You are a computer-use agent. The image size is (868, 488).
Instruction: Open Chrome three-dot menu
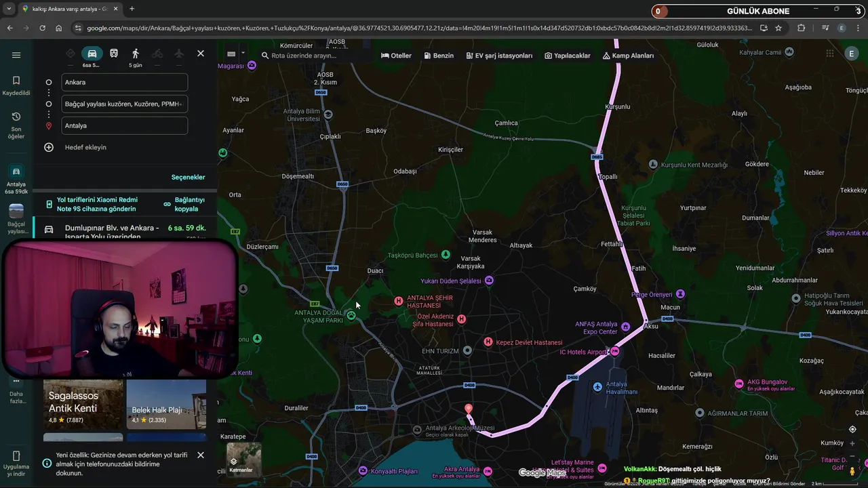859,28
